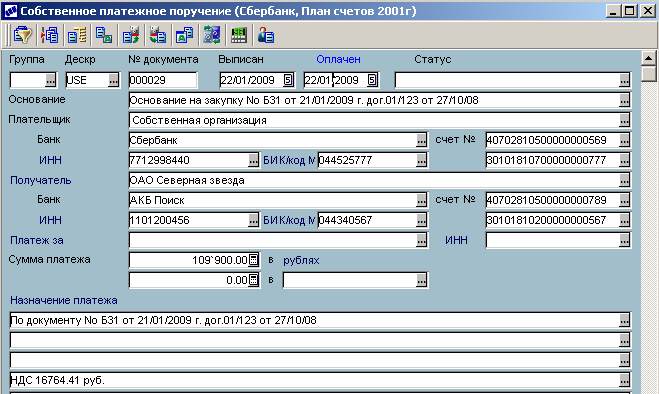Open the Получатель field ellipsis button
659x394 pixels.
click(x=625, y=180)
